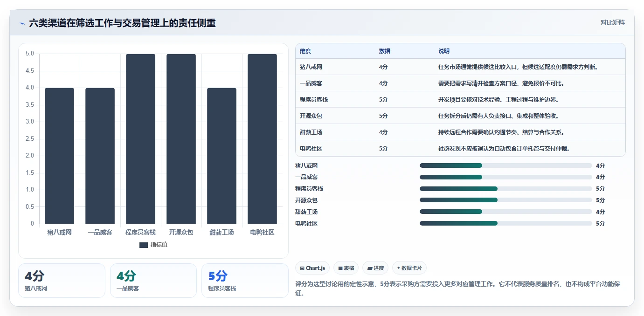
Task: Click the 猪八戒网 progress bar
Action: point(506,165)
